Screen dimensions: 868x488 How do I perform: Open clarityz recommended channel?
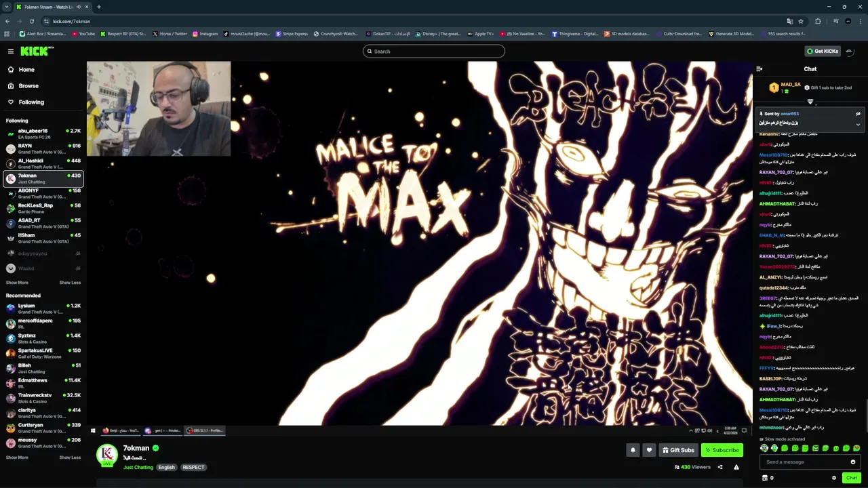(x=43, y=413)
